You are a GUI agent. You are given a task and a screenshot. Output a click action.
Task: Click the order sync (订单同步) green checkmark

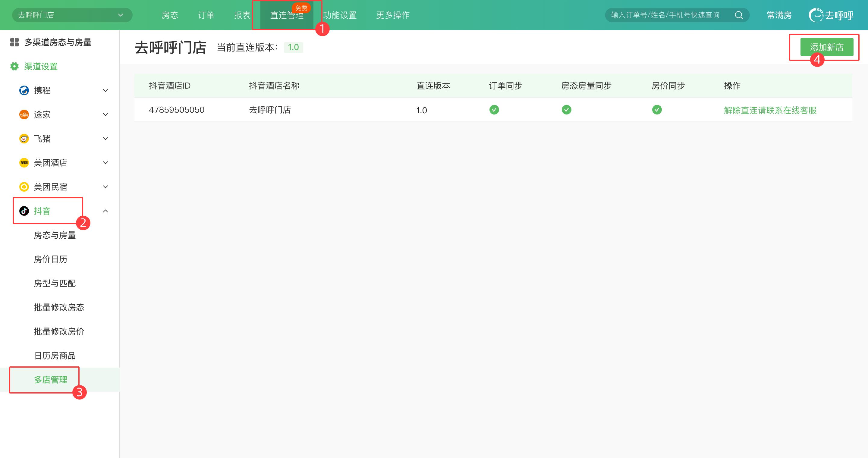[x=494, y=110]
